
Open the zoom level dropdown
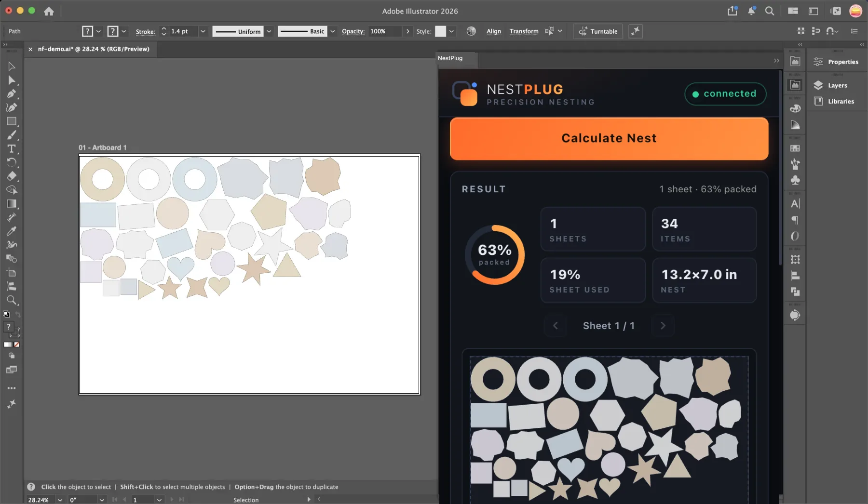[x=60, y=500]
